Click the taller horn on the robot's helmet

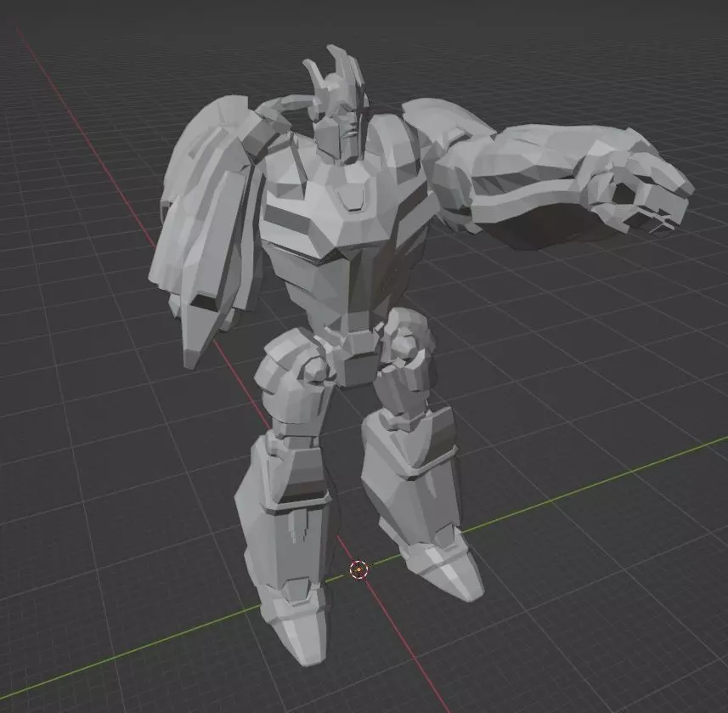click(x=345, y=69)
